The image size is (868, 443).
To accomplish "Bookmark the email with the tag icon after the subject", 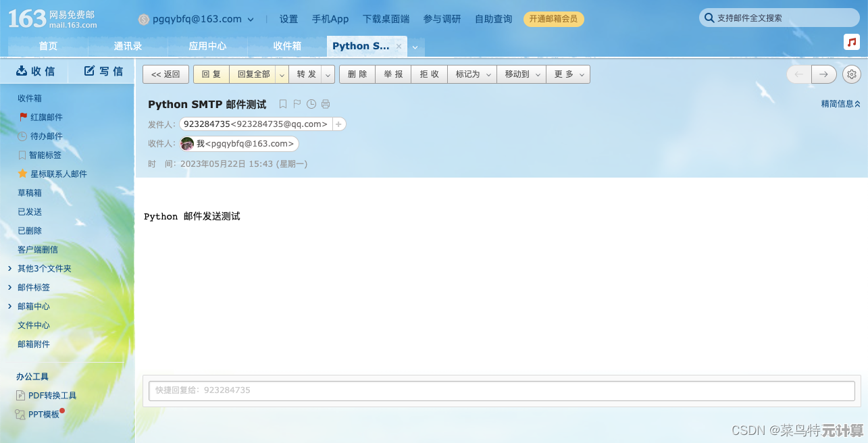I will tap(283, 104).
